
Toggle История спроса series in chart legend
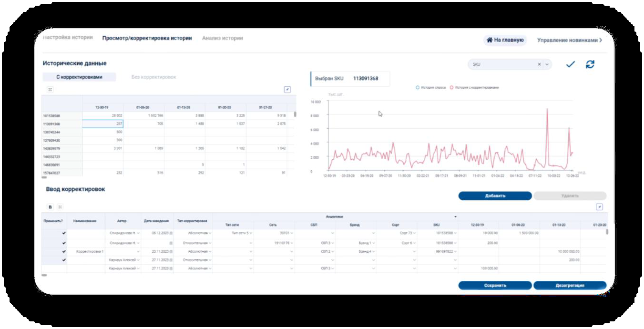(431, 88)
